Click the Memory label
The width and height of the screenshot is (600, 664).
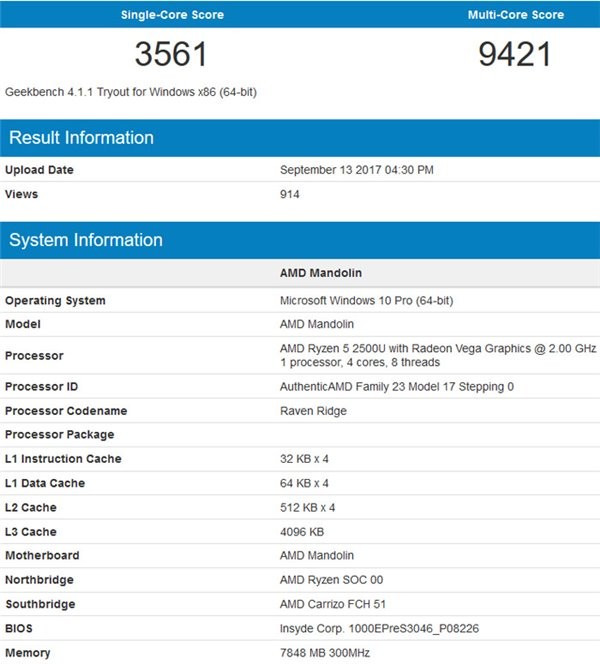[x=28, y=653]
